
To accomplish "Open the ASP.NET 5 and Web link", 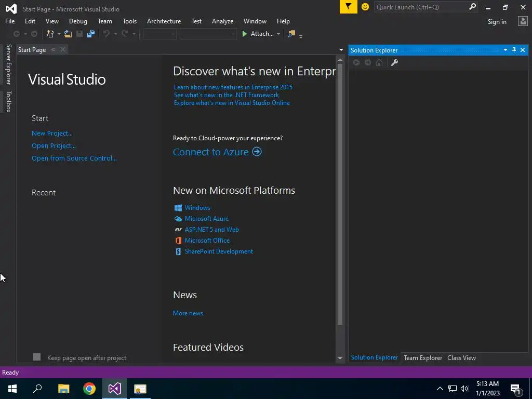I will [x=212, y=230].
